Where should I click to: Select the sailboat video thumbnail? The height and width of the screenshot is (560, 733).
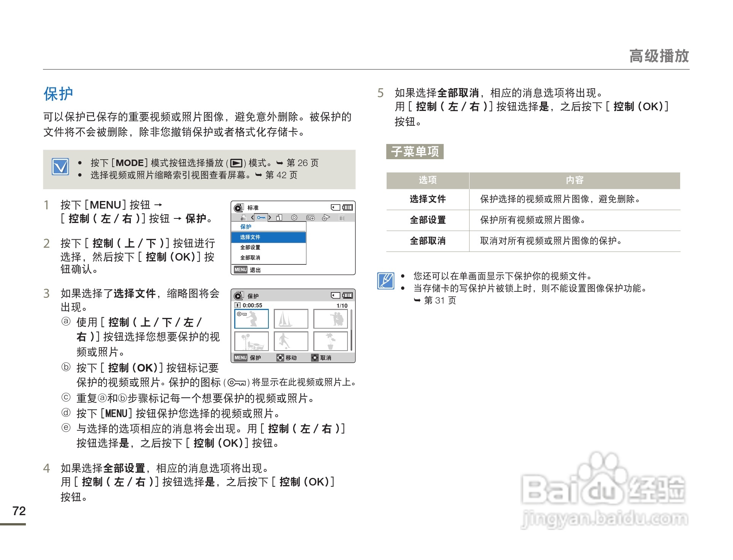pos(291,319)
